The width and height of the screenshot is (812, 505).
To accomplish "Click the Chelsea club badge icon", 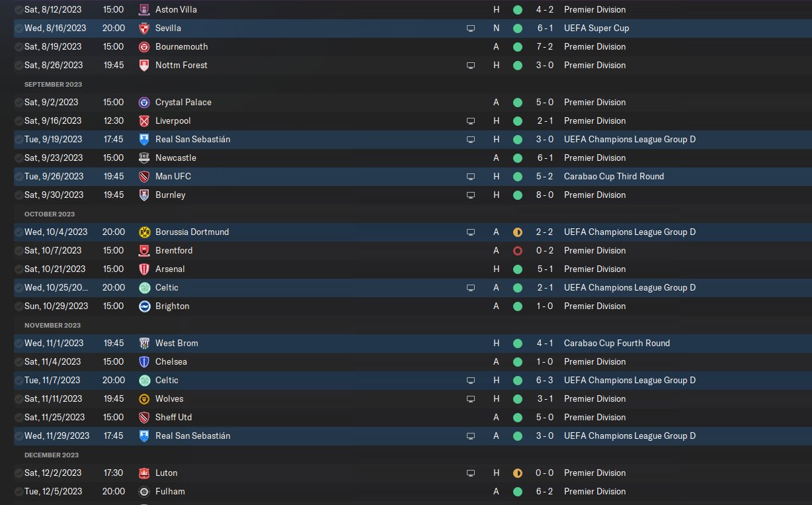I will pyautogui.click(x=144, y=362).
